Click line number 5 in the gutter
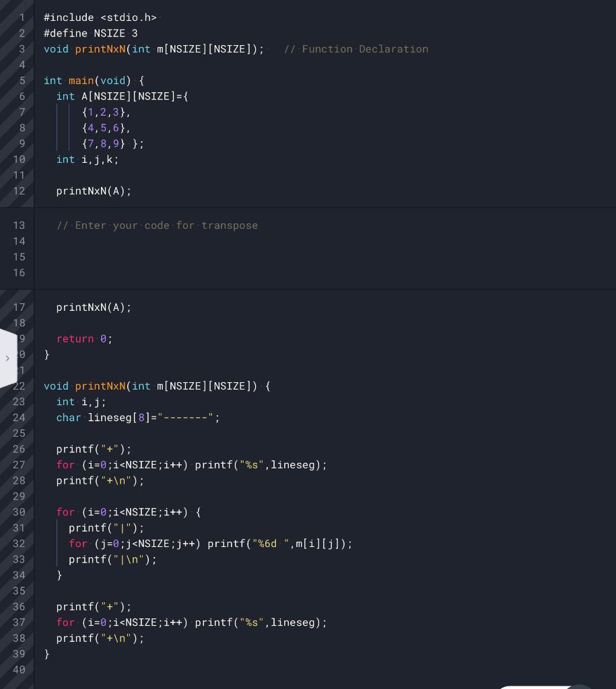The height and width of the screenshot is (689, 616). (22, 81)
